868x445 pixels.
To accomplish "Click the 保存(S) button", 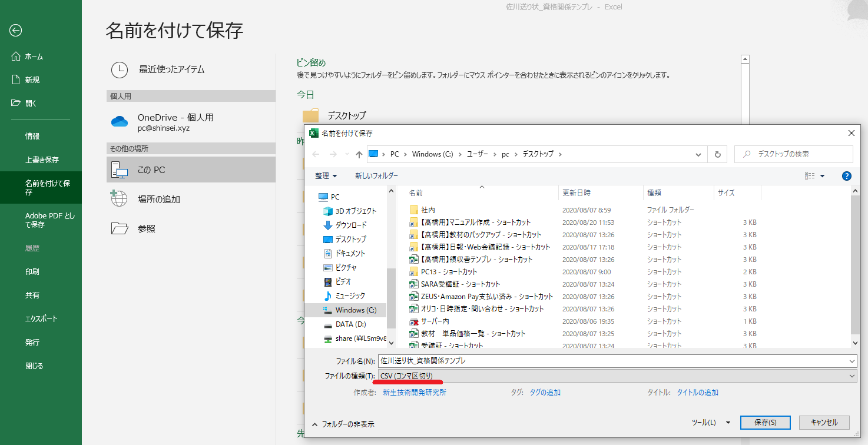I will pos(765,423).
